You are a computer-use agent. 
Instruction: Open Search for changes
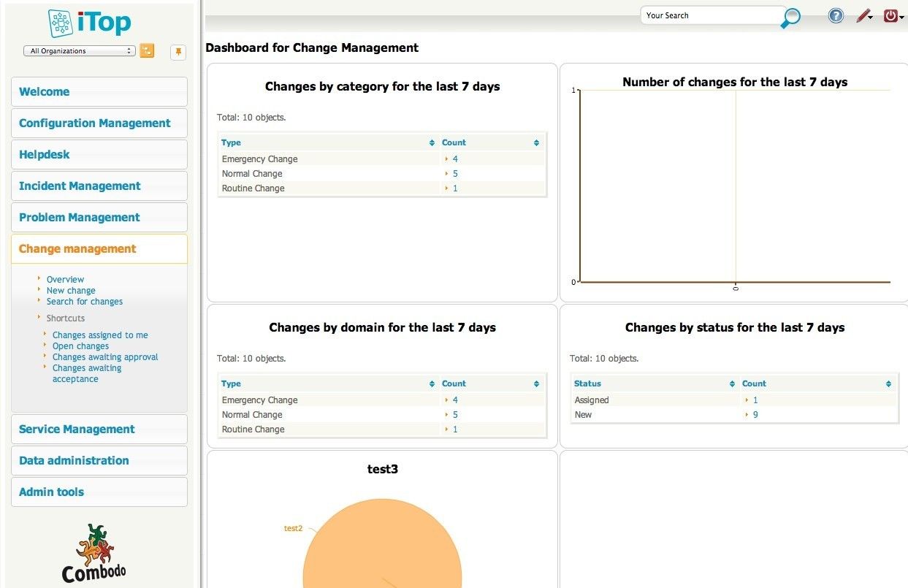click(x=85, y=302)
